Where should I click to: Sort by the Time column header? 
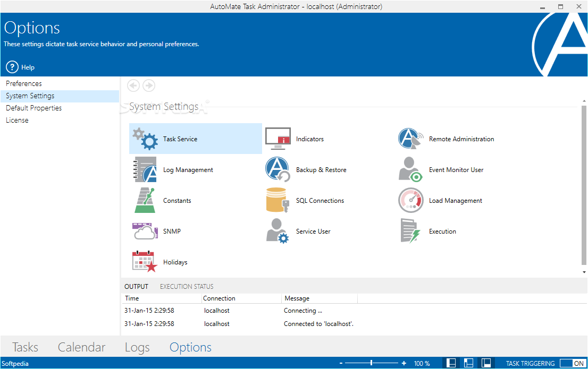click(x=162, y=298)
